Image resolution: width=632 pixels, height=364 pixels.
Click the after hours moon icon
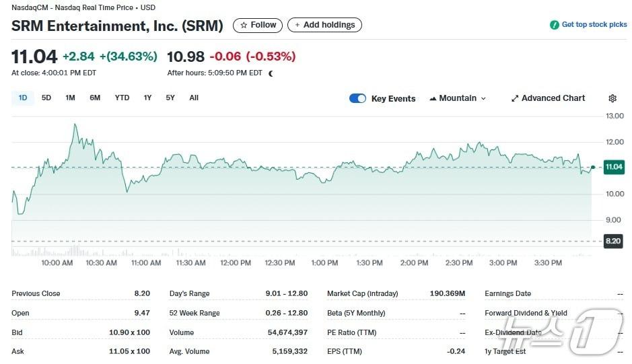[271, 73]
